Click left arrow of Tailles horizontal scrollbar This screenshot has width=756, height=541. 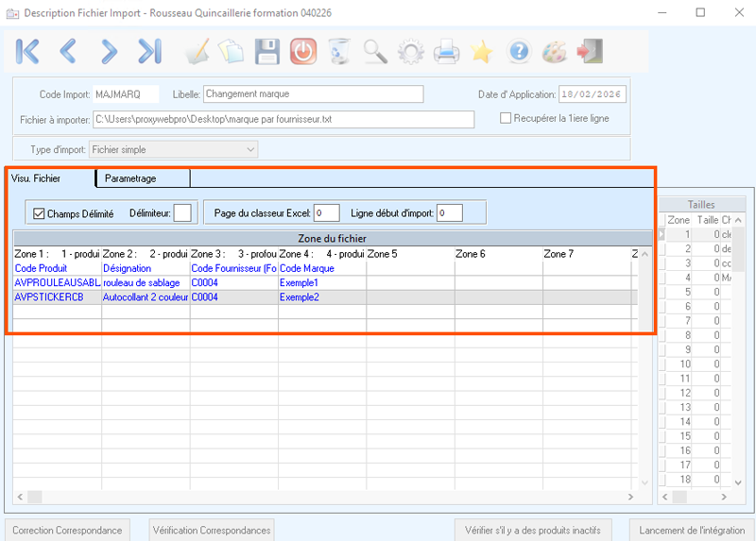pos(665,497)
